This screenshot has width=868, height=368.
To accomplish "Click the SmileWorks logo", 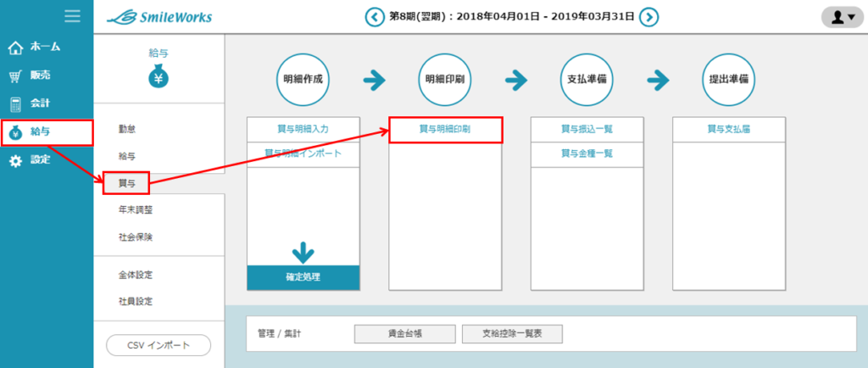I will [160, 17].
